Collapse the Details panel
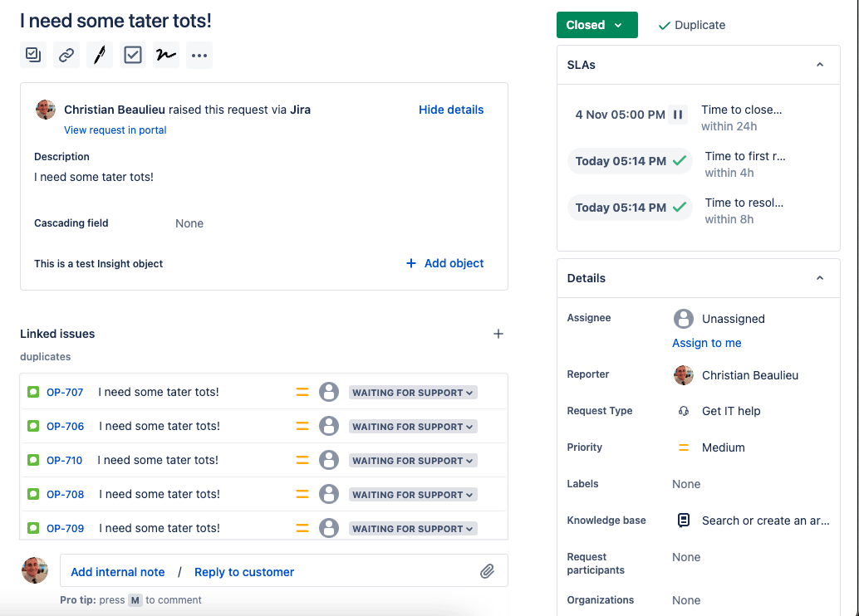The width and height of the screenshot is (859, 616). pyautogui.click(x=820, y=278)
